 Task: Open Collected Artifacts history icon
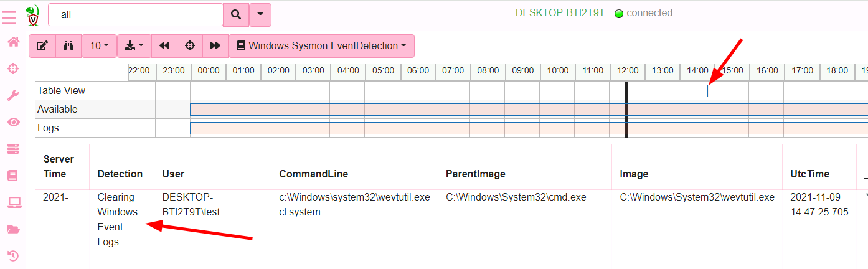point(12,255)
